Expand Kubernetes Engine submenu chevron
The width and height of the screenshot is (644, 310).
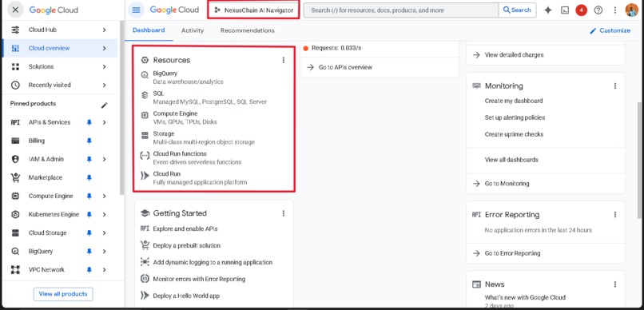tap(105, 214)
